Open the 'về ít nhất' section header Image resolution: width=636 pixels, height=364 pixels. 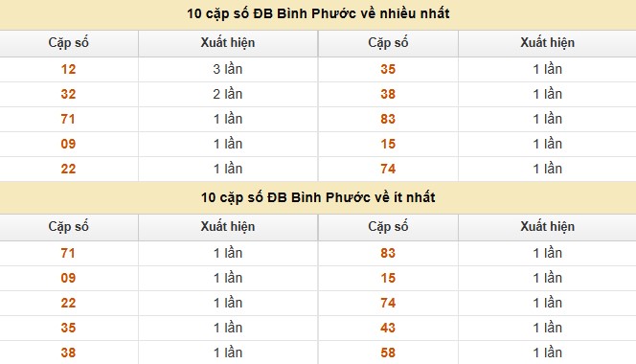point(318,197)
